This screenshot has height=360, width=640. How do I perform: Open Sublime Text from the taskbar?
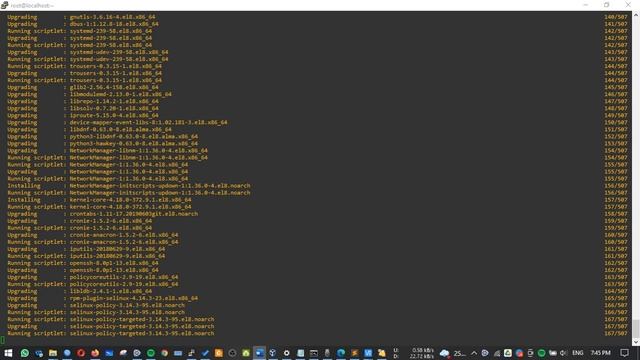(355, 353)
